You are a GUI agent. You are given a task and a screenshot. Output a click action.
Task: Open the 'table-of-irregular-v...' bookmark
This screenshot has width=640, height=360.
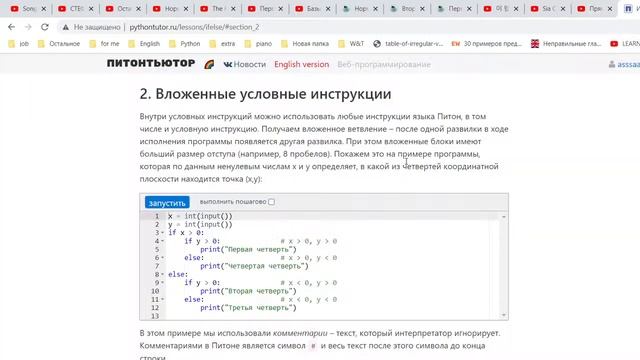tap(408, 44)
